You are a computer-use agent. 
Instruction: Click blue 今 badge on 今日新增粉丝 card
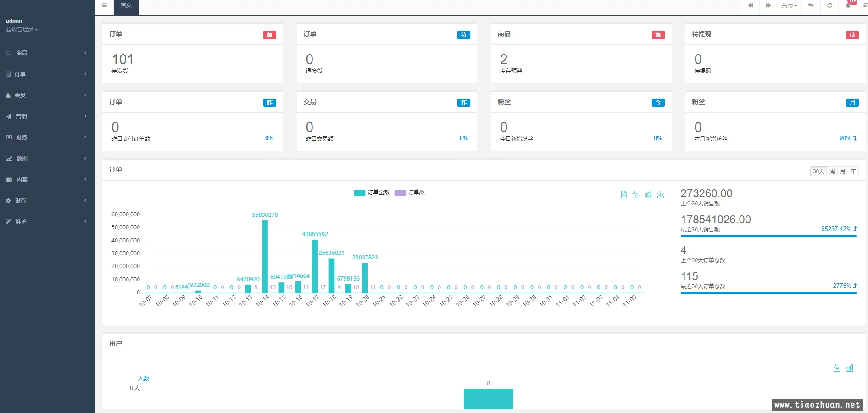click(658, 103)
